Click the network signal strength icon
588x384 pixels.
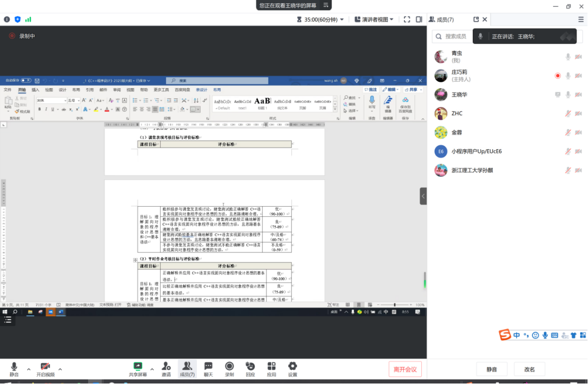pyautogui.click(x=28, y=20)
